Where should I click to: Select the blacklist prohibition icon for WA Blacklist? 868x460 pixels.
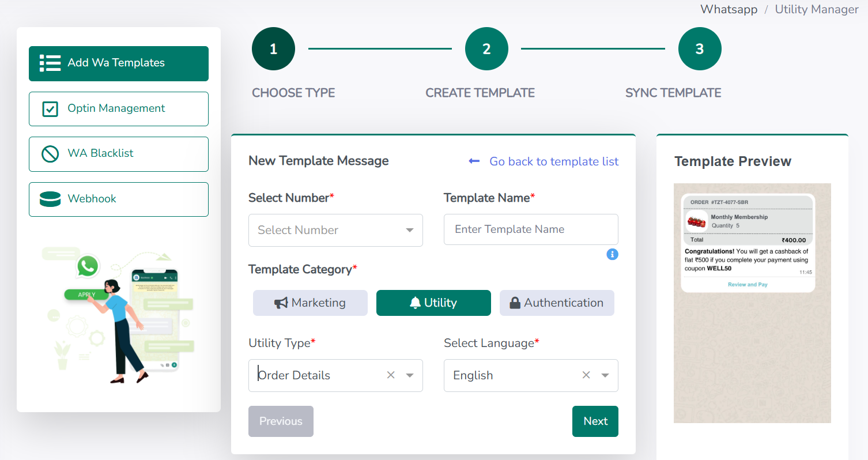[x=51, y=154]
